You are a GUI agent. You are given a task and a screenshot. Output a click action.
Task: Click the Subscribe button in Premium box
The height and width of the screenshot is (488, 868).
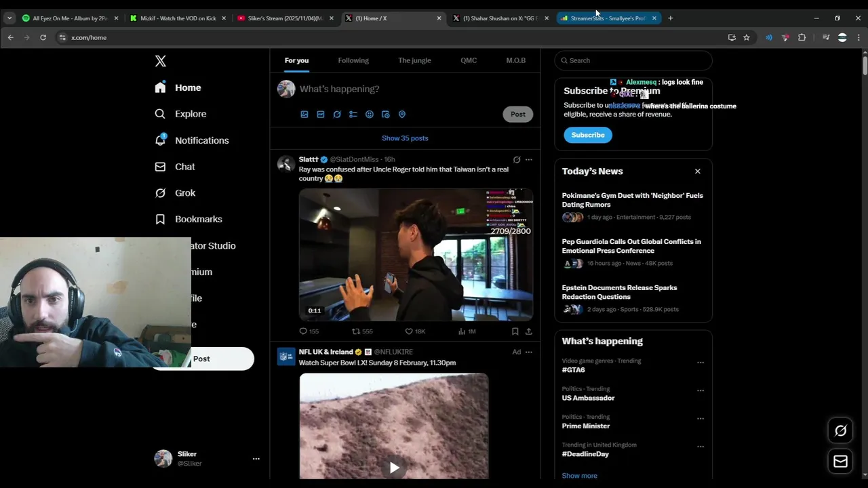(588, 135)
